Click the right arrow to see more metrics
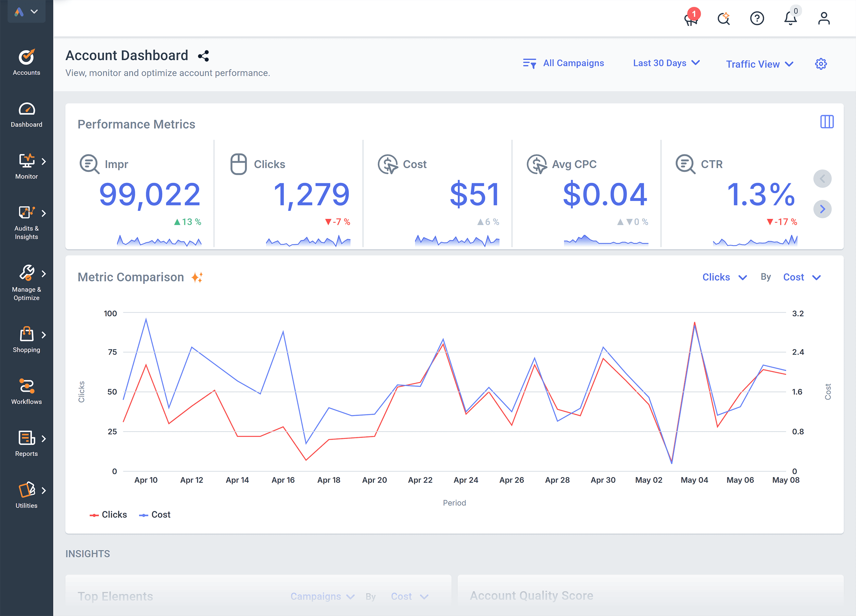The width and height of the screenshot is (856, 616). [823, 209]
